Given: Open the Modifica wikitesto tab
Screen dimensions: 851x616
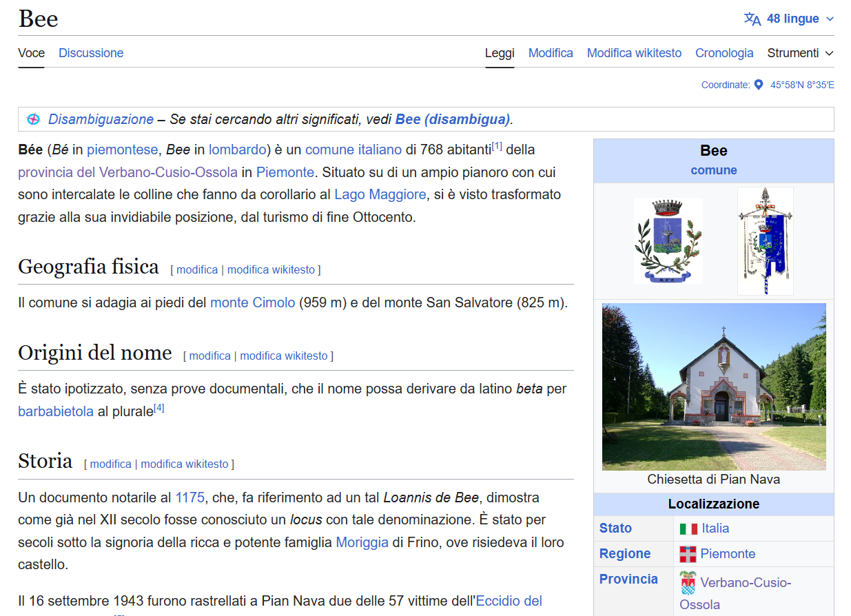Looking at the screenshot, I should 634,53.
